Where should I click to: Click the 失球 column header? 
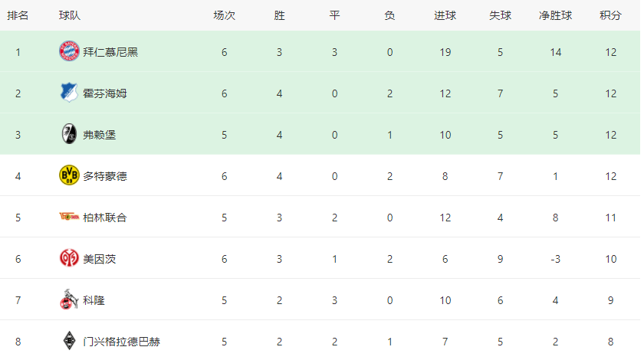500,15
